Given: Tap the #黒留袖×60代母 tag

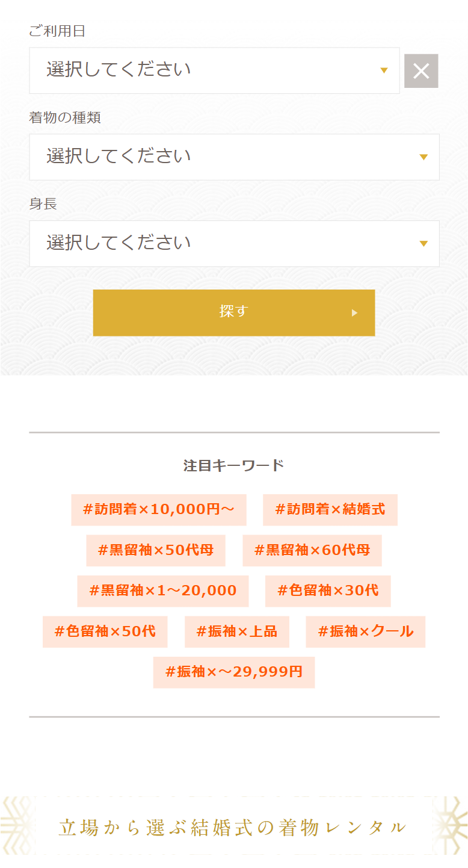Looking at the screenshot, I should (312, 550).
